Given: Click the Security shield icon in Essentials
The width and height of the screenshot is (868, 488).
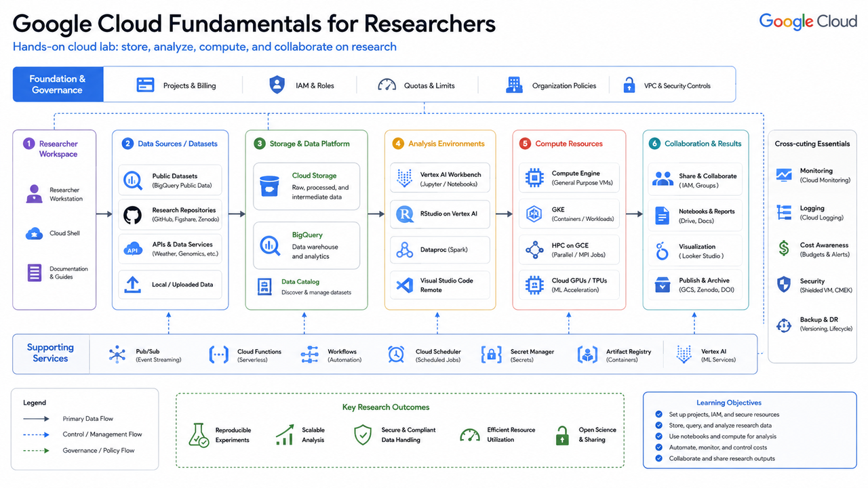Looking at the screenshot, I should pos(784,285).
